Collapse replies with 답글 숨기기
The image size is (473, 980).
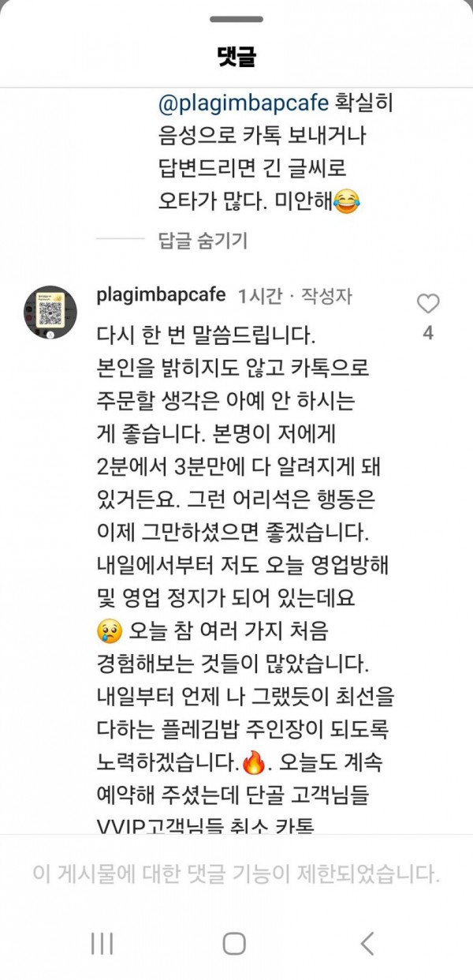(203, 240)
